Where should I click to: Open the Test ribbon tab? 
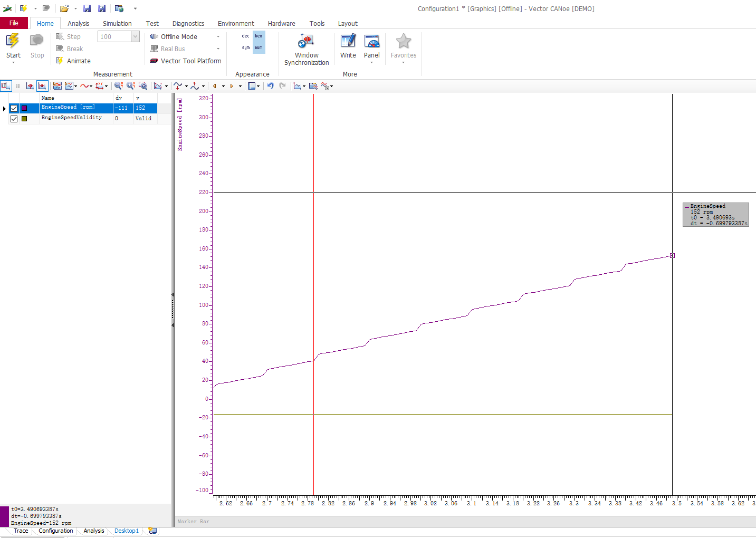(x=152, y=24)
